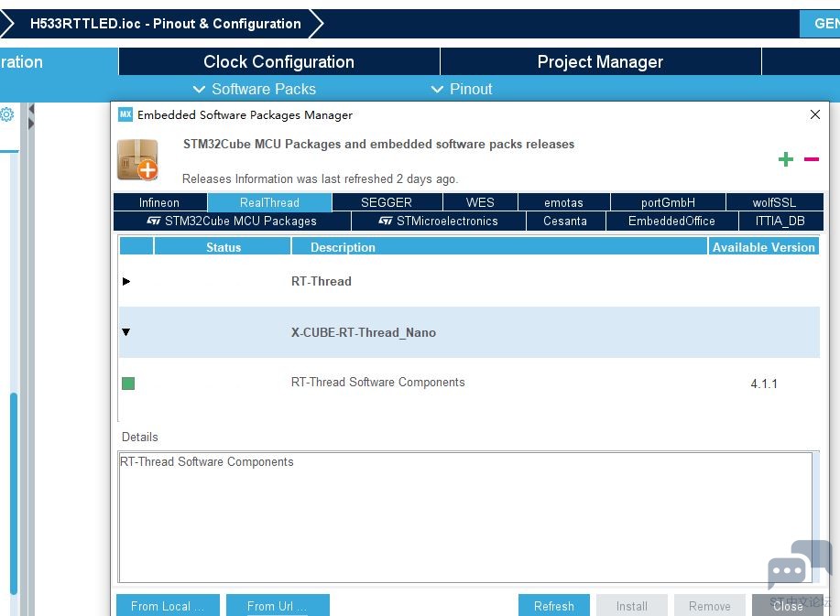Open the SEGGER tab
Screen dimensions: 840x616
coord(387,202)
